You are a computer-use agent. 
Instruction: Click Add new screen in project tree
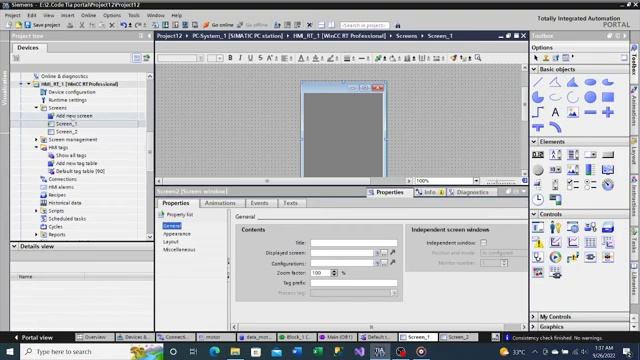74,116
